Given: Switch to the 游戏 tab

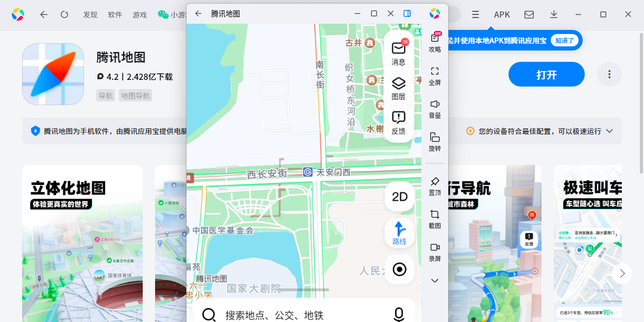Looking at the screenshot, I should point(139,14).
